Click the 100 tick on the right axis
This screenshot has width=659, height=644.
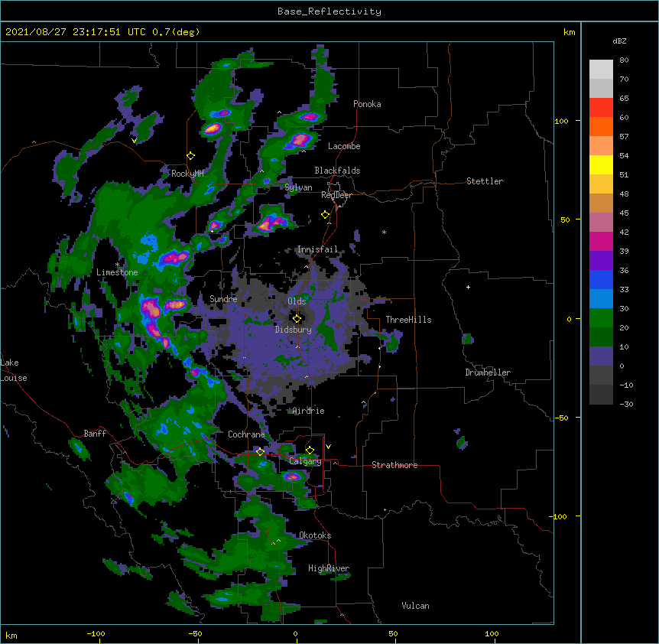click(561, 121)
